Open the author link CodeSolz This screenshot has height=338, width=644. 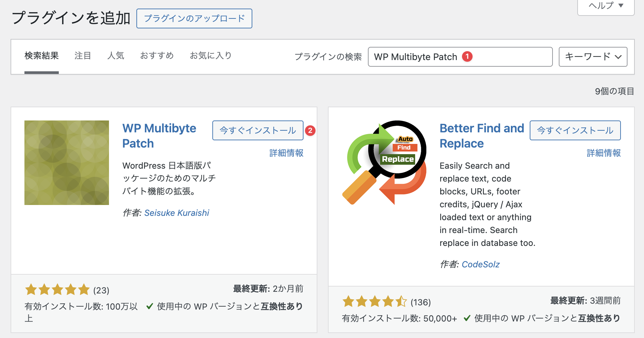pyautogui.click(x=481, y=264)
